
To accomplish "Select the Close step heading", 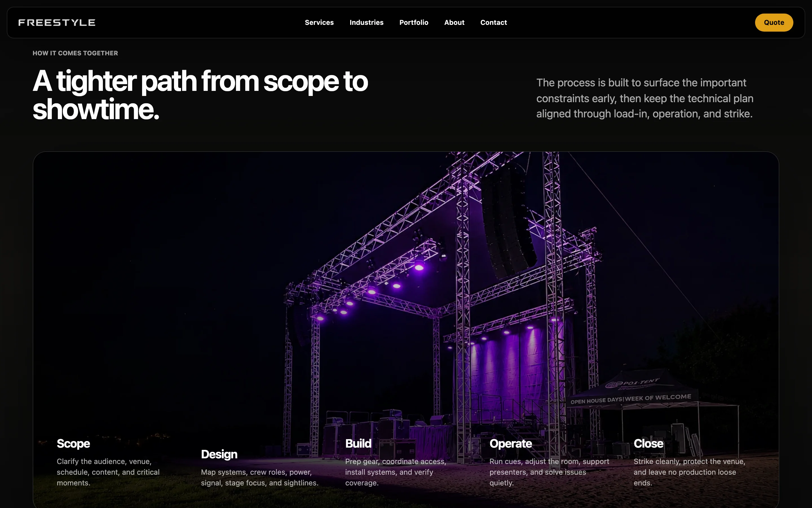I will pyautogui.click(x=648, y=443).
